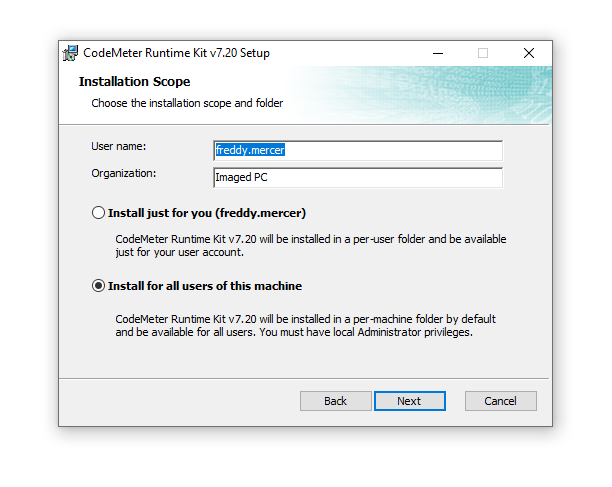Click the User name input field

[358, 150]
